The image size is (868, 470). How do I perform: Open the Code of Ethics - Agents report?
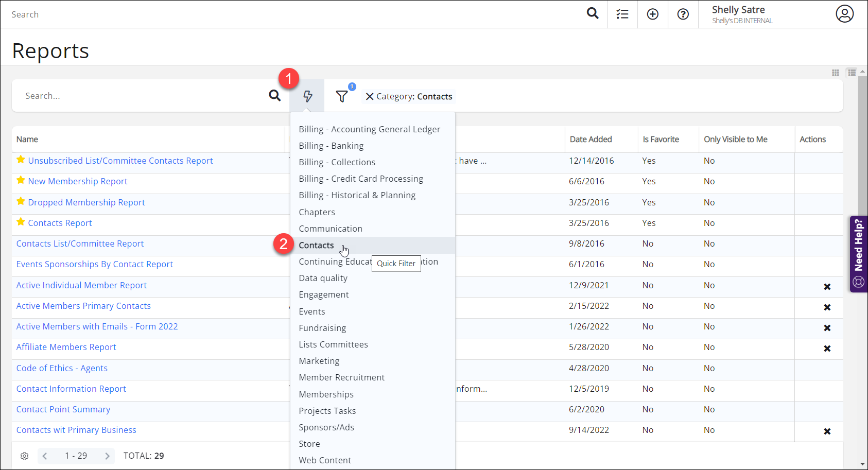62,368
